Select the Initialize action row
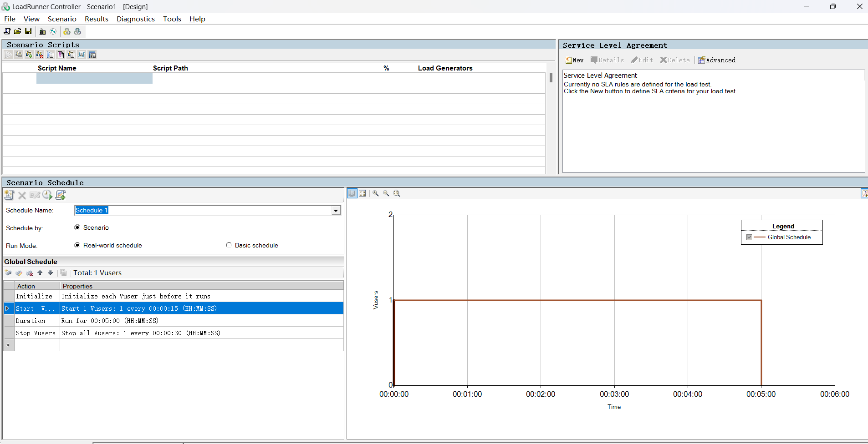The height and width of the screenshot is (444, 868). point(174,296)
